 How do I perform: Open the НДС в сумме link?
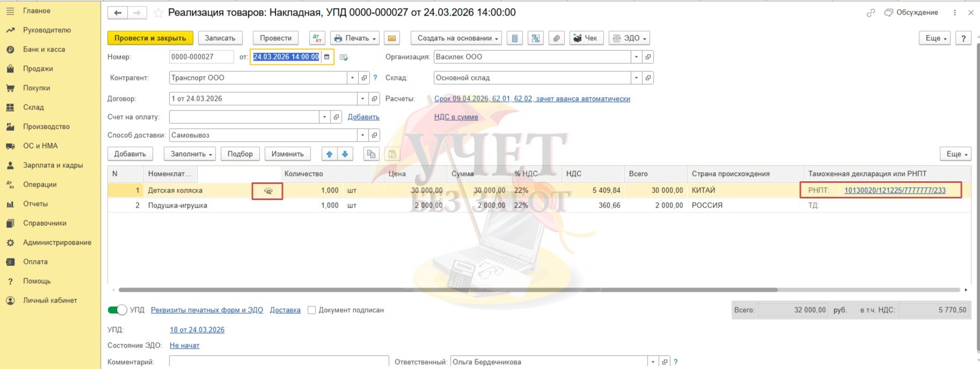click(x=456, y=117)
